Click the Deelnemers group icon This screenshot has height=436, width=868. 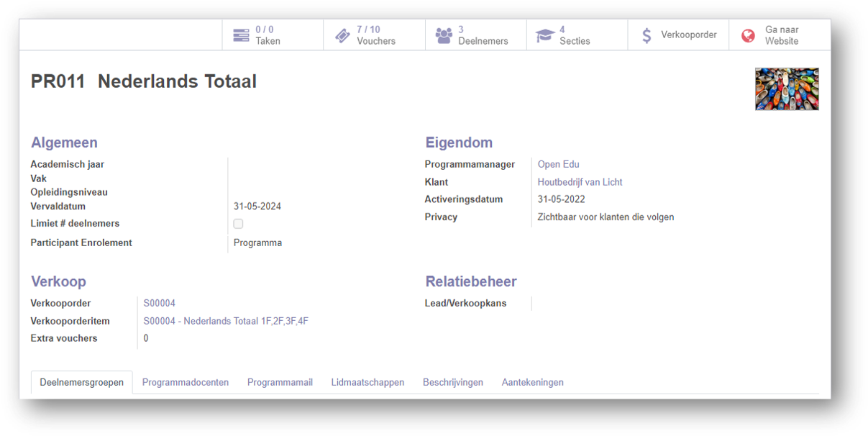(444, 35)
